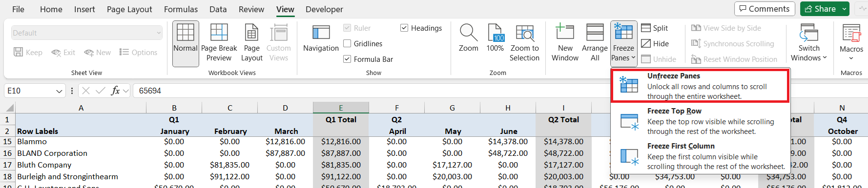The height and width of the screenshot is (188, 868).
Task: Click View Side by Side
Action: tap(726, 28)
